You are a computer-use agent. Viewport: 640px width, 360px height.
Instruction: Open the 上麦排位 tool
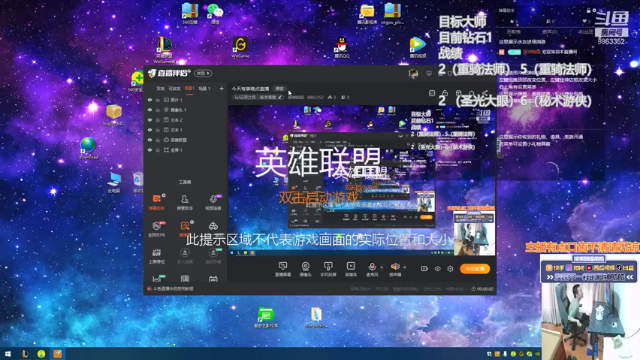[157, 256]
